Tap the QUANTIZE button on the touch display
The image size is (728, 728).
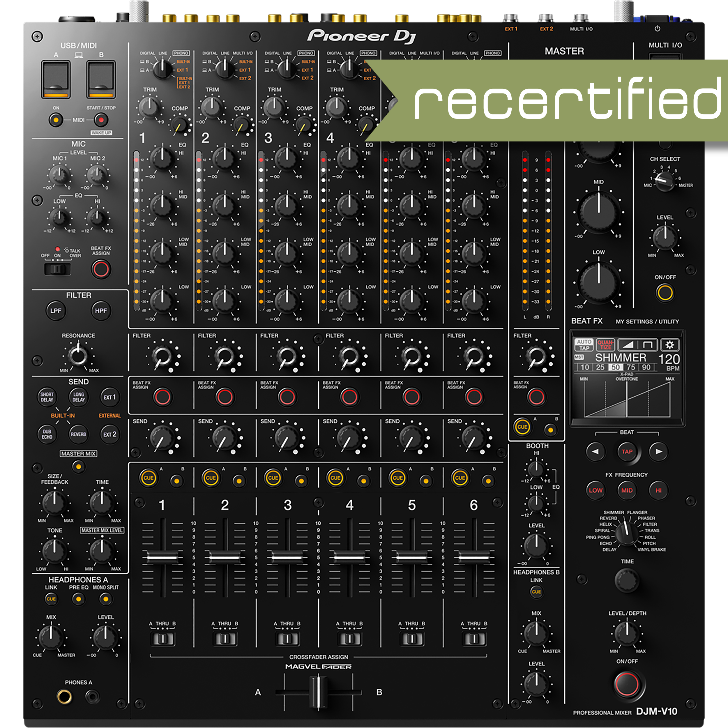pyautogui.click(x=605, y=344)
